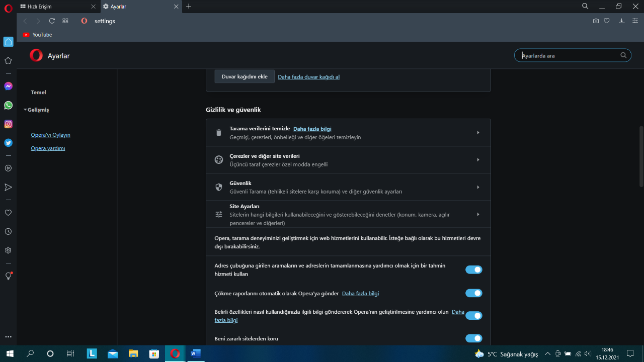Click the page vertical scrollbar thumb
Viewport: 644px width, 362px height.
641,156
